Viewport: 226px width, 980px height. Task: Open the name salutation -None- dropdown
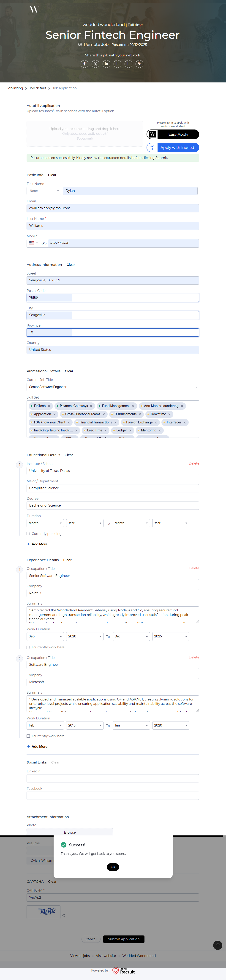[x=44, y=191]
